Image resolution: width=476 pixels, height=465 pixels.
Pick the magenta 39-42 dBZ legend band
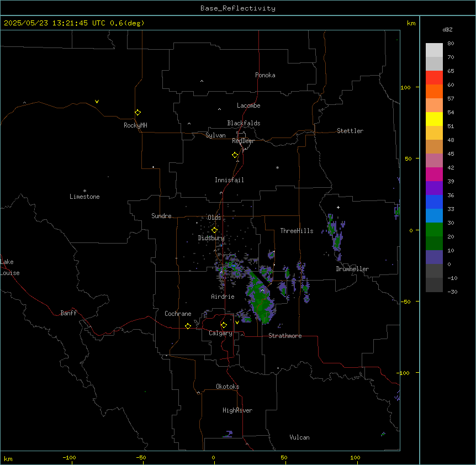(x=434, y=174)
